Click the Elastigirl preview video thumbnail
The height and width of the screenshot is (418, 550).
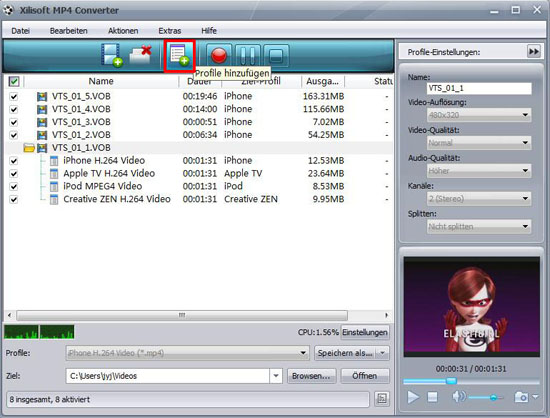pos(471,307)
